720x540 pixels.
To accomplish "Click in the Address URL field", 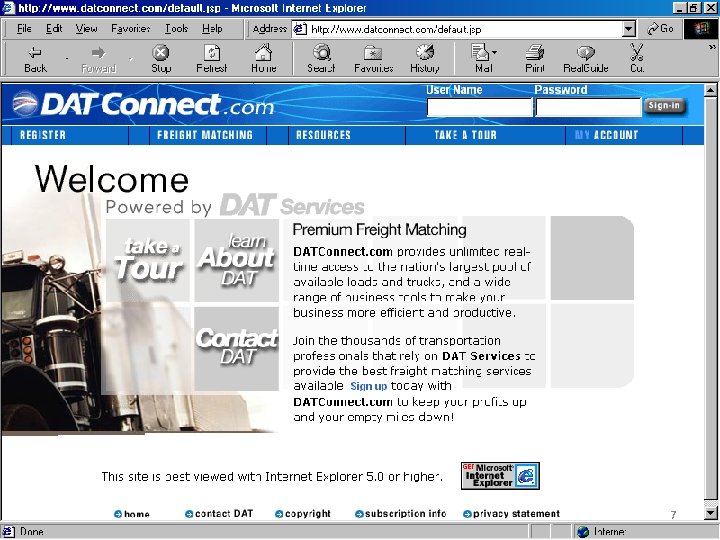I will [464, 29].
